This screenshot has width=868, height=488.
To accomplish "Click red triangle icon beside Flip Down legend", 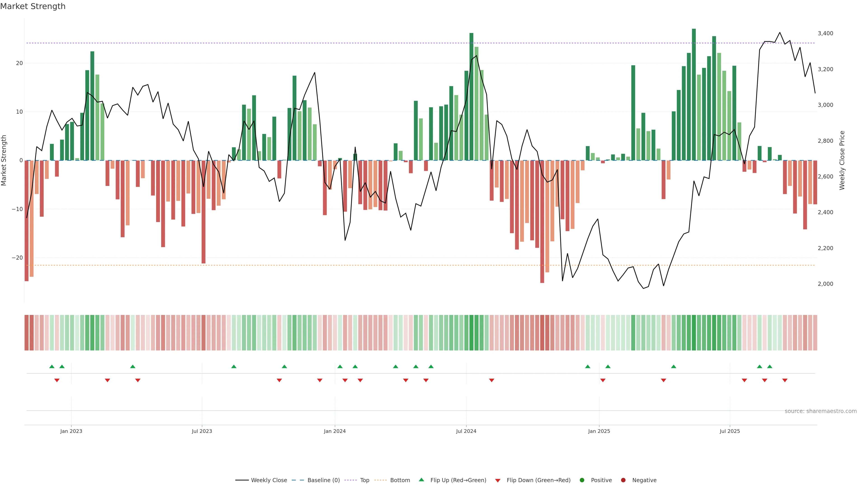I will click(x=498, y=480).
